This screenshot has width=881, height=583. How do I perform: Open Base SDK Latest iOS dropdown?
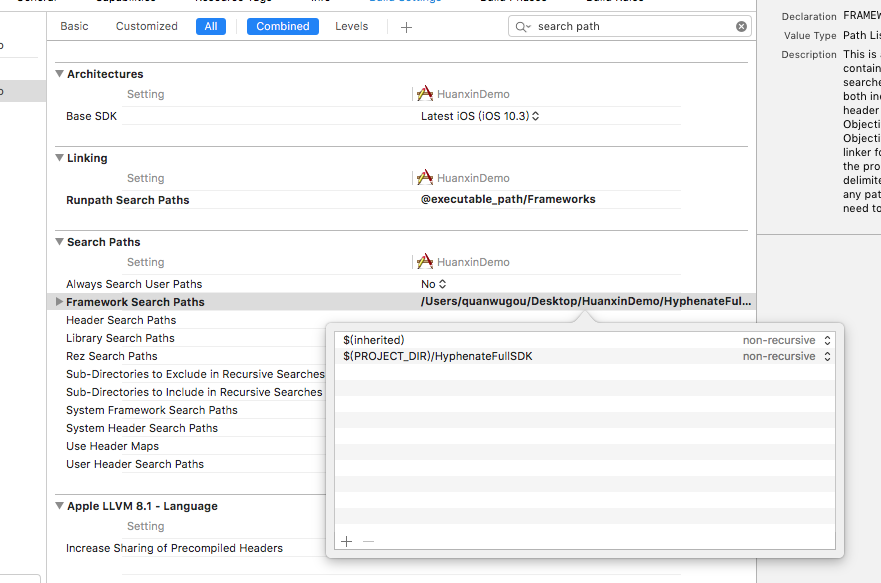click(x=480, y=116)
